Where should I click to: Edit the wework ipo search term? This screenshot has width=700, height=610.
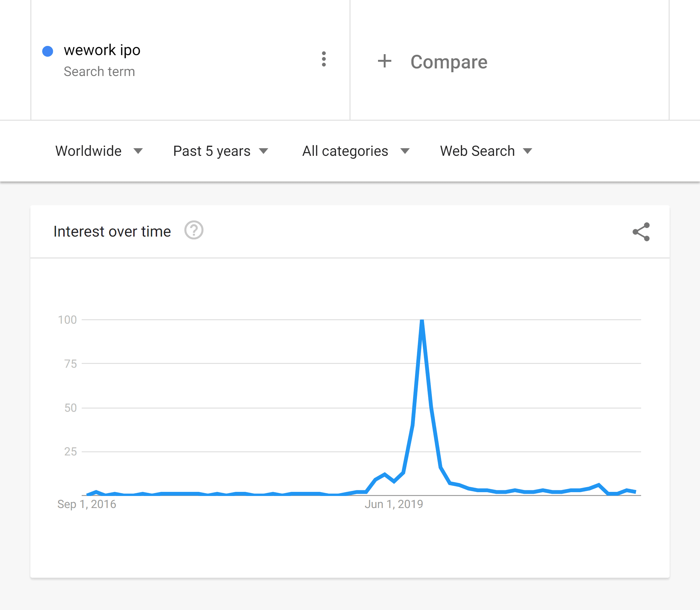click(x=102, y=50)
